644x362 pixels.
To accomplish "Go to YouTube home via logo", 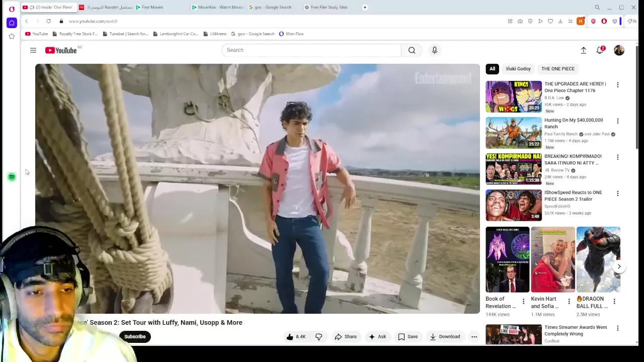I will pos(61,50).
